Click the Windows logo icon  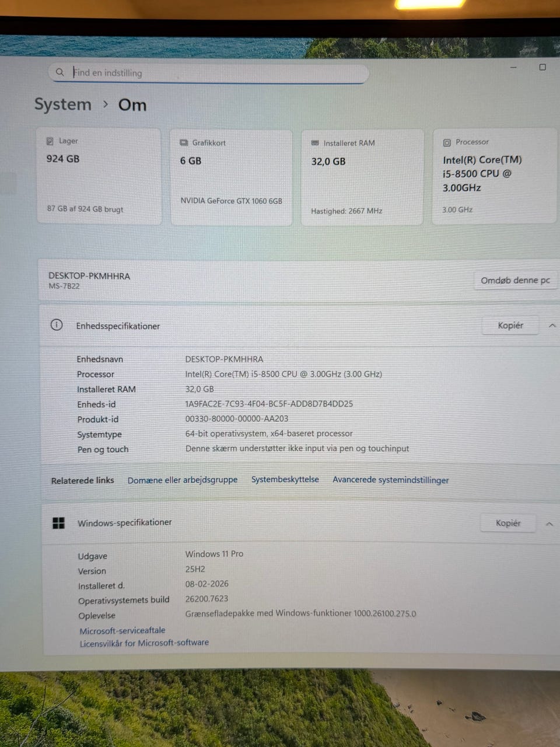click(58, 523)
